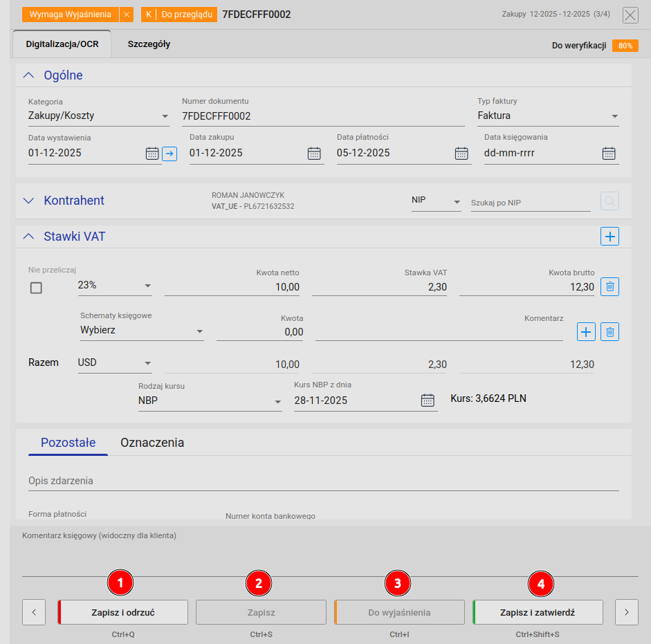
Task: Switch to the Szczegóły tab
Action: pos(149,44)
